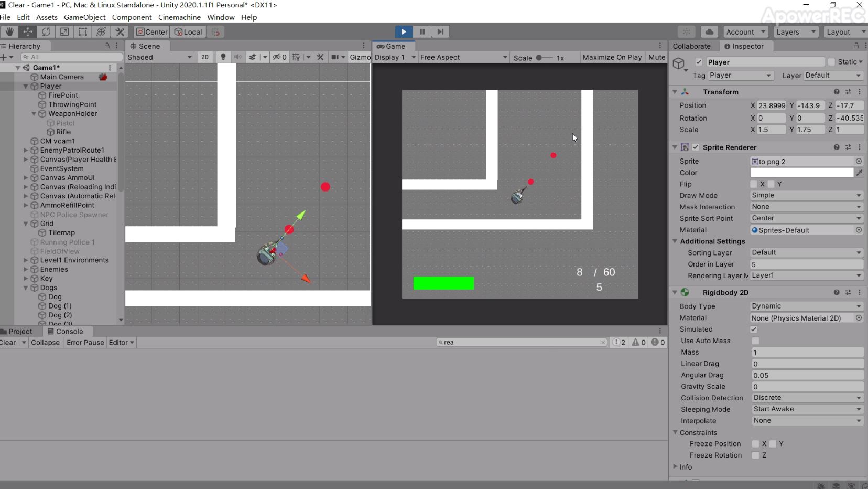Click the Play button
Screen dimensions: 868x489
[x=404, y=31]
